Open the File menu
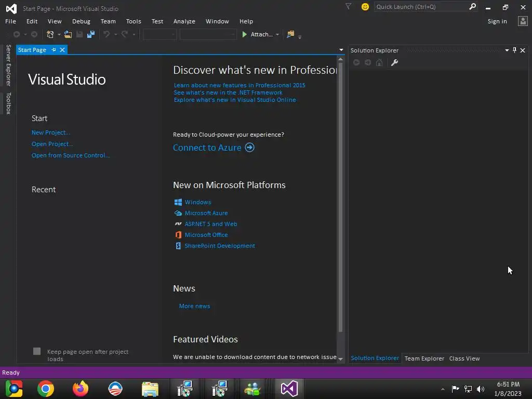Screen dimensions: 532x399 click(10, 21)
